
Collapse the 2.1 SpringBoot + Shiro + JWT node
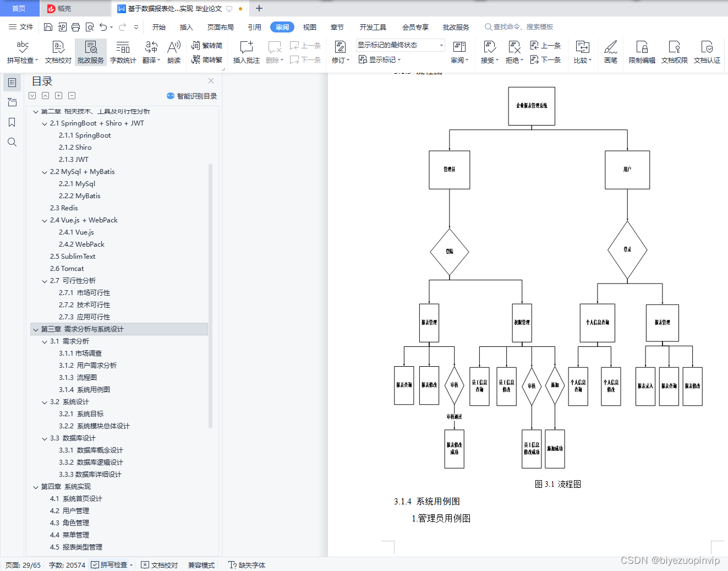[45, 124]
